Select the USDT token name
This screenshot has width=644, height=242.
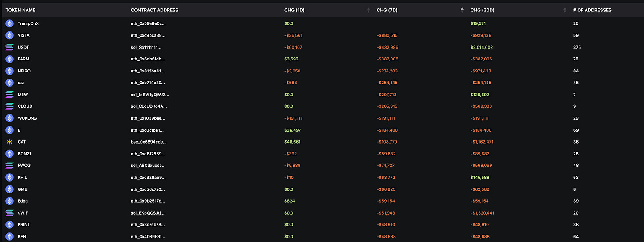coord(23,47)
